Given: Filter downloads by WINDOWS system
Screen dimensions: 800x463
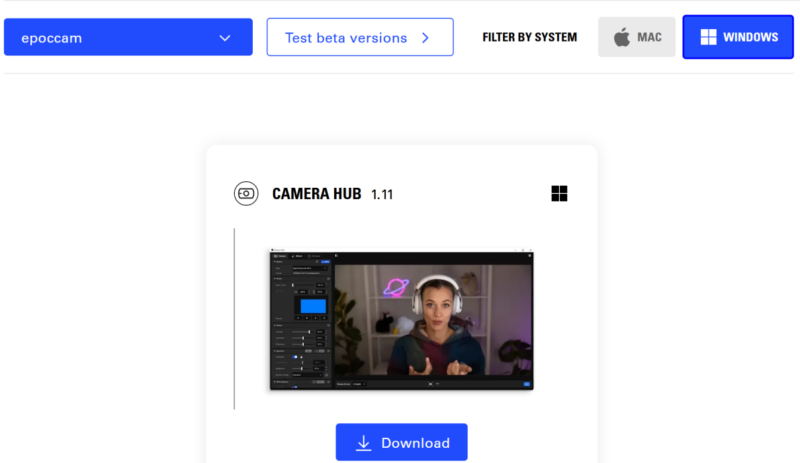Looking at the screenshot, I should pyautogui.click(x=738, y=37).
